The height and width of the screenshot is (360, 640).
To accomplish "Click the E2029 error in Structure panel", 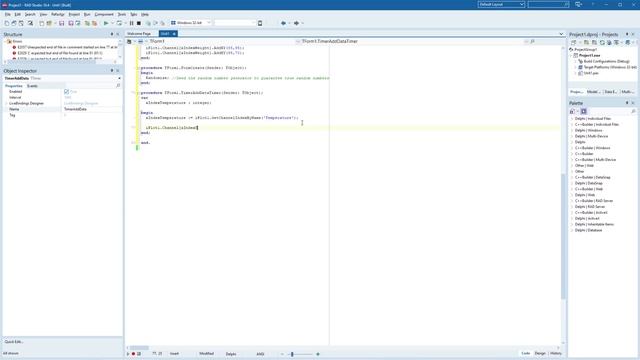I will pyautogui.click(x=60, y=53).
